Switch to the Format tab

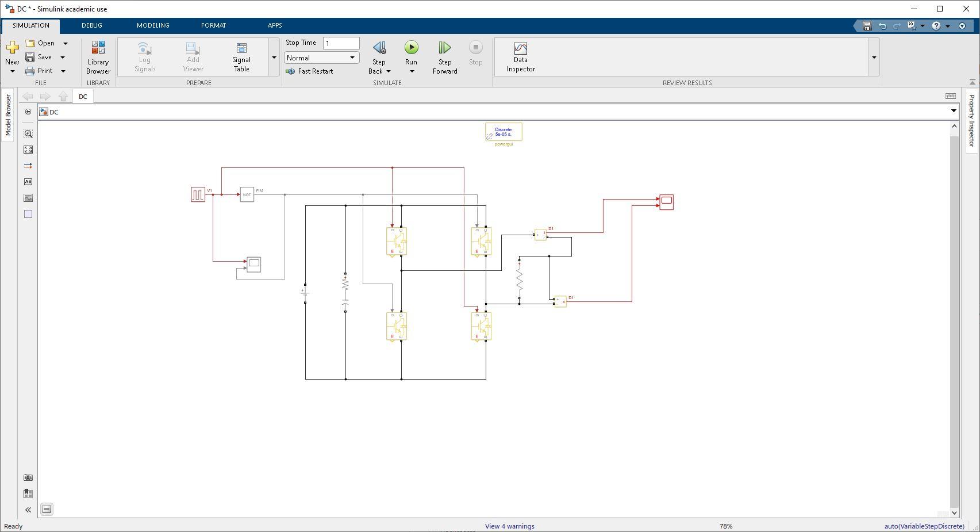(x=213, y=25)
